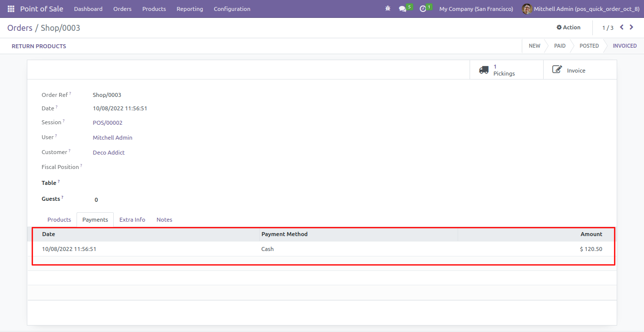Click the Invoice edit icon
The width and height of the screenshot is (644, 332).
557,70
